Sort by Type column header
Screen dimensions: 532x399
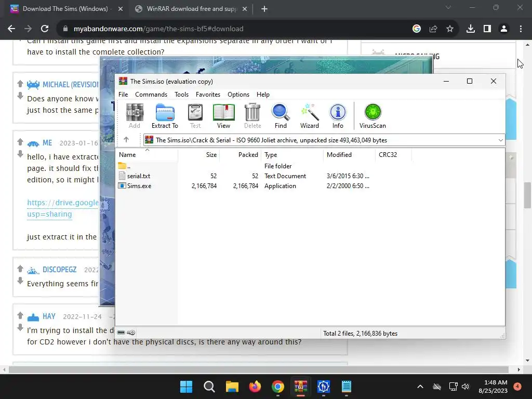coord(292,155)
